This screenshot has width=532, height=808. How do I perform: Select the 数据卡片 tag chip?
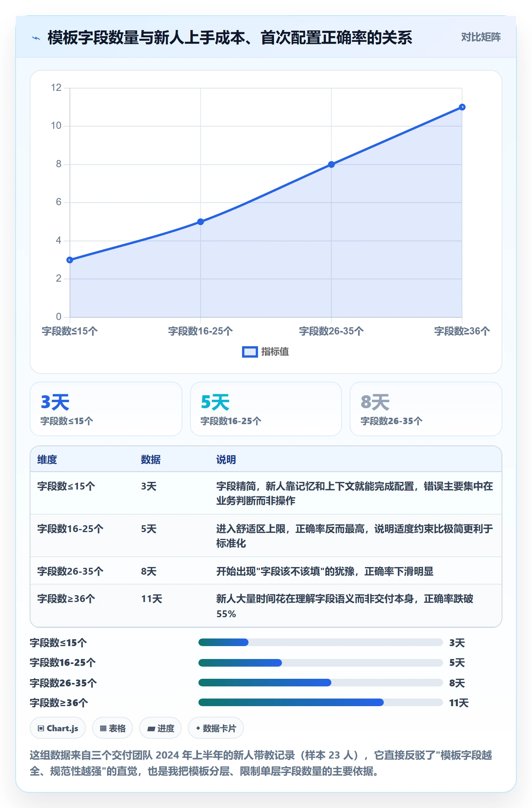pyautogui.click(x=216, y=728)
